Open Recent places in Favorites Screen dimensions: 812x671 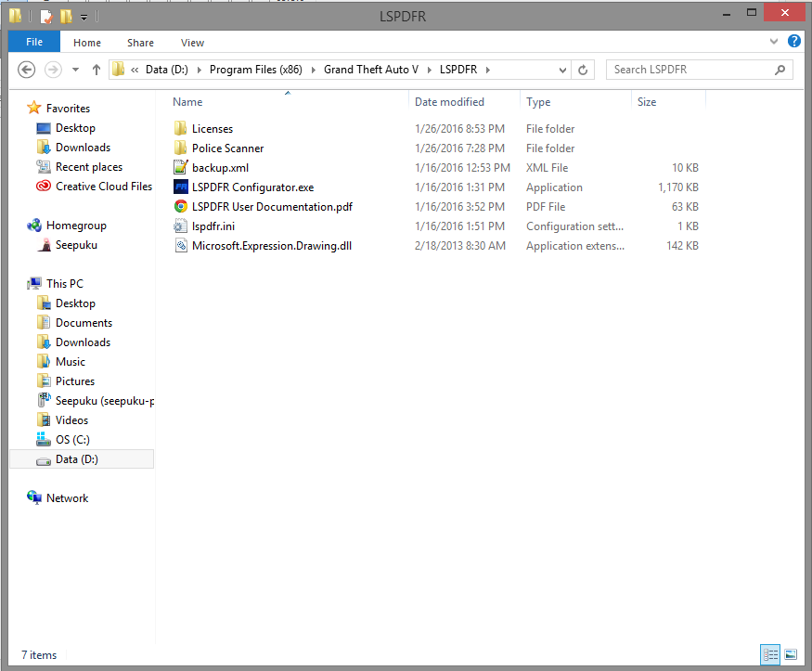pos(88,167)
